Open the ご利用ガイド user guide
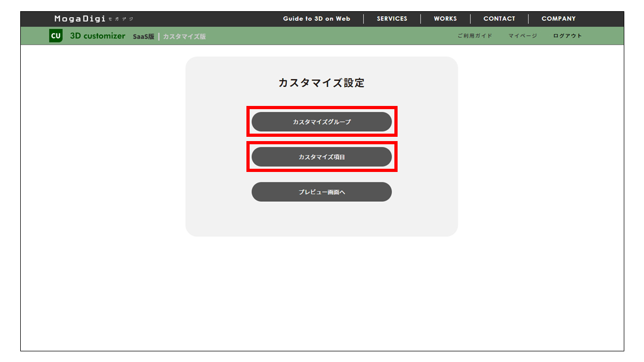 475,36
